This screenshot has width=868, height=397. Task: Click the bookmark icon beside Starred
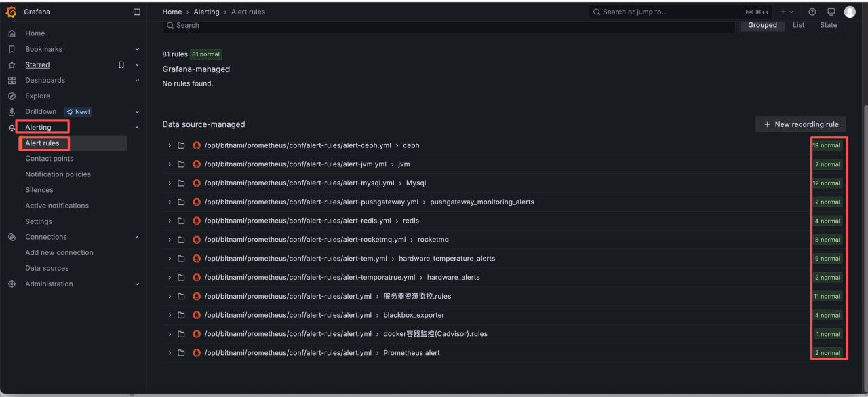pyautogui.click(x=121, y=65)
